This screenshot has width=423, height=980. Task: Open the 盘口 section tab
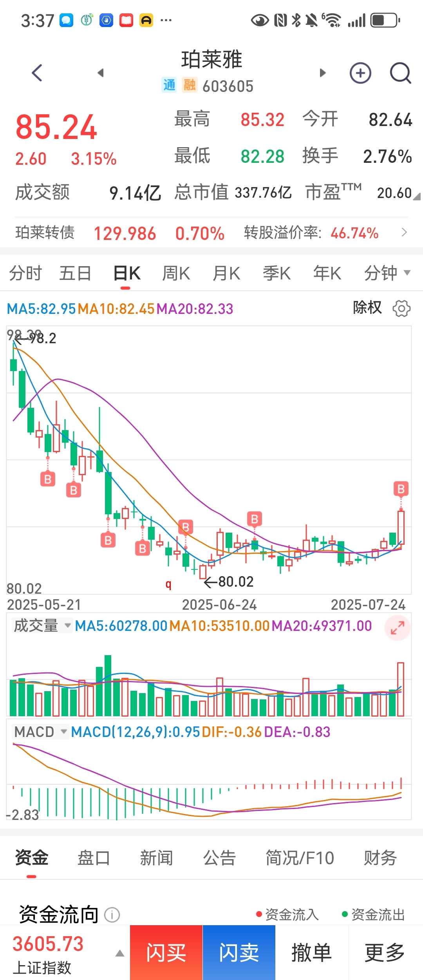(x=94, y=858)
